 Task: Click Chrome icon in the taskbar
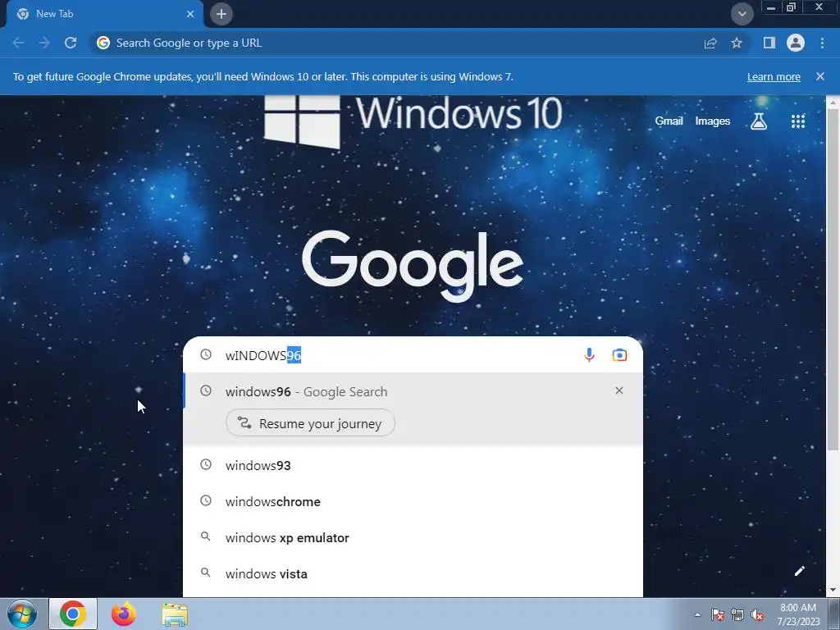point(73,614)
